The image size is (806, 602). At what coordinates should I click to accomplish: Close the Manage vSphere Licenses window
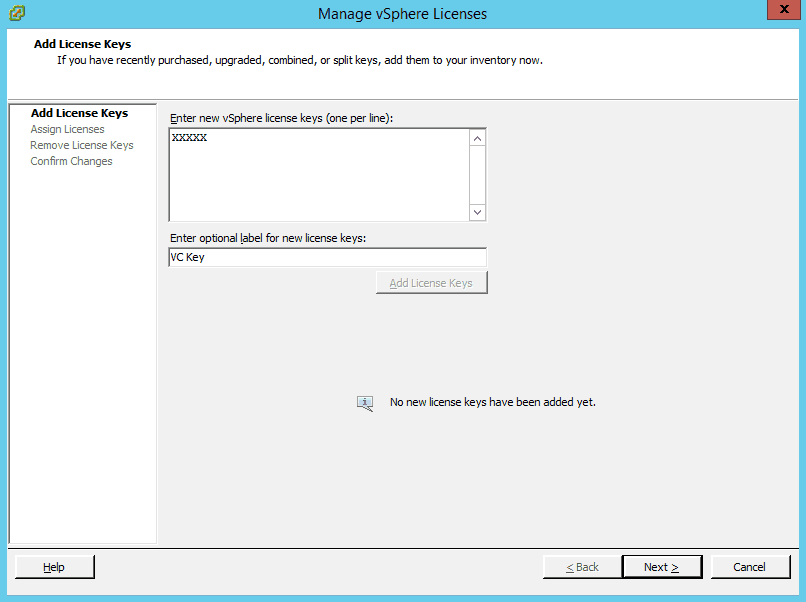784,10
